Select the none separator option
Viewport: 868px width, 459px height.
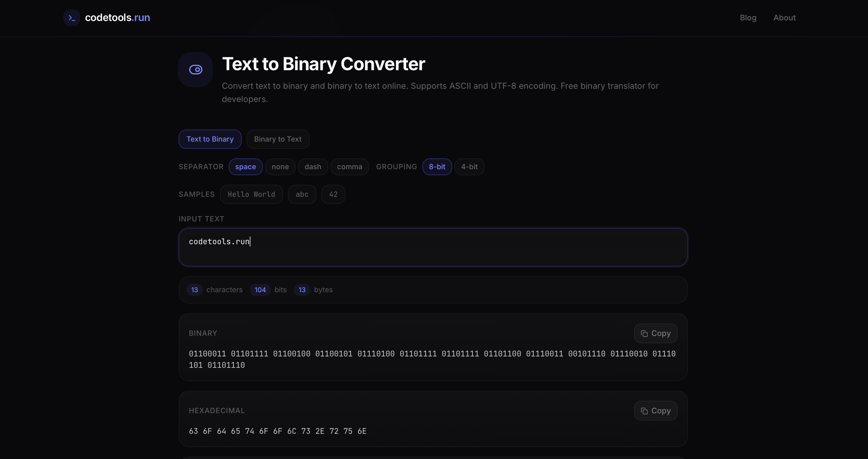coord(280,167)
